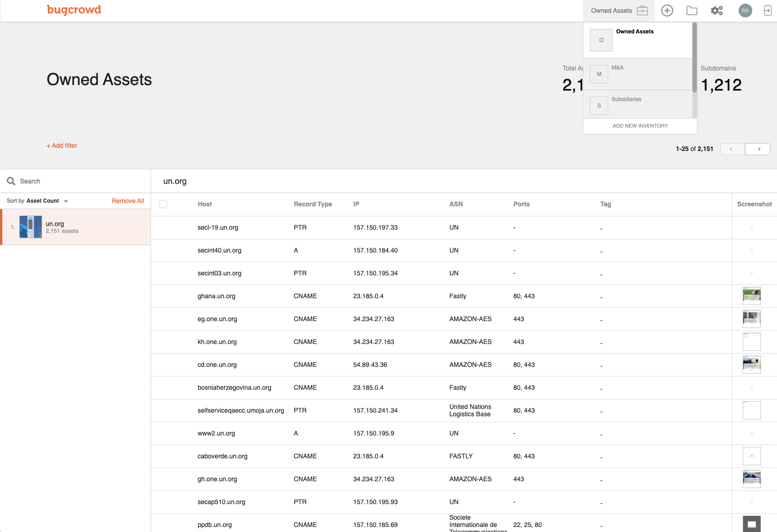The width and height of the screenshot is (777, 532).
Task: Click IP 157.150.241.34
Action: click(x=375, y=410)
